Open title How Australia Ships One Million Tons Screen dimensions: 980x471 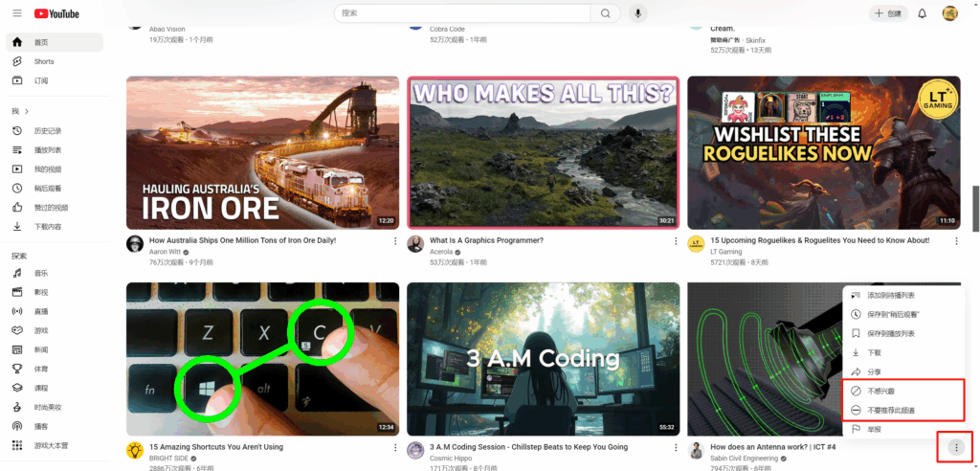click(242, 240)
